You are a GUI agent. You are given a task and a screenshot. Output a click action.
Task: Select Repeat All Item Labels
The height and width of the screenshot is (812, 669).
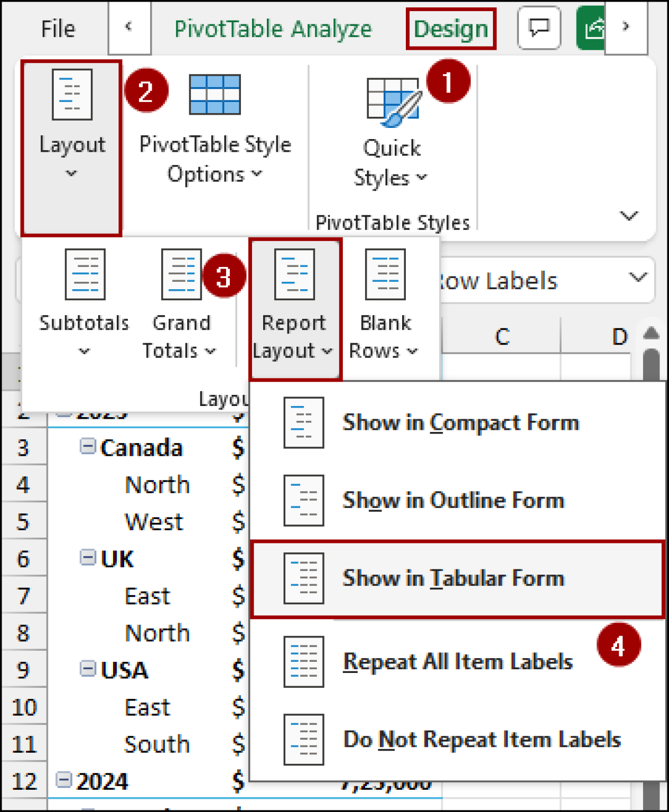pos(458,661)
